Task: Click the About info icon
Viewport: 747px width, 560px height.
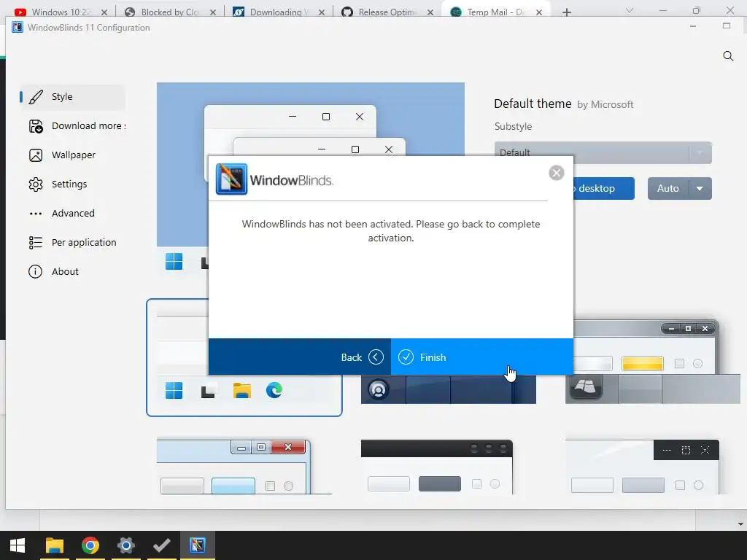Action: click(x=35, y=271)
